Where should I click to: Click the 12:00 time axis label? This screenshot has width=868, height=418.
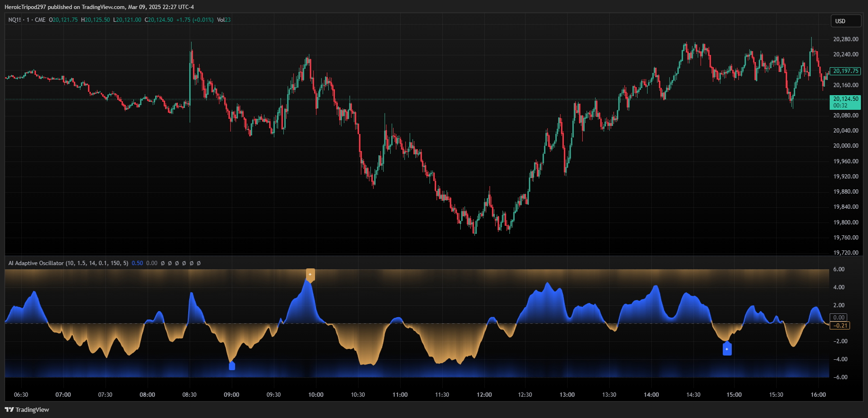[484, 395]
